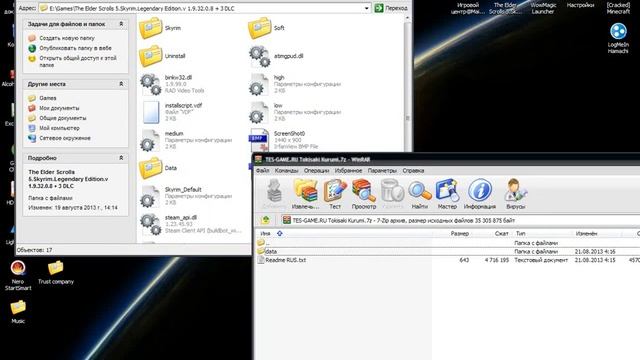Click the LogMeIn Hamachi desktop icon

click(618, 38)
